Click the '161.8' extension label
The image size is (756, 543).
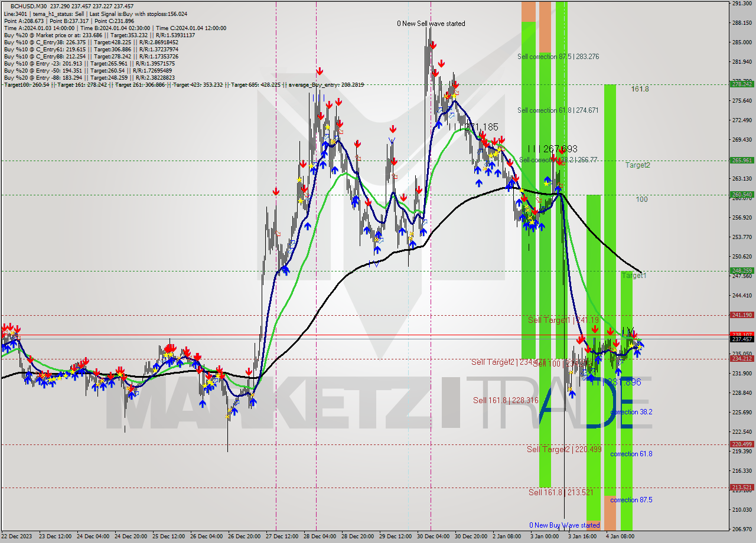(x=640, y=89)
